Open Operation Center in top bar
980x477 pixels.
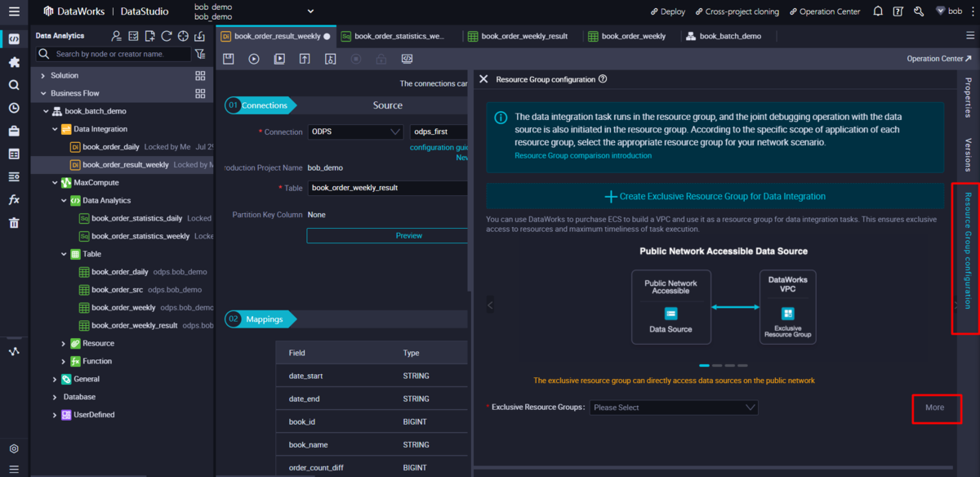click(x=824, y=11)
